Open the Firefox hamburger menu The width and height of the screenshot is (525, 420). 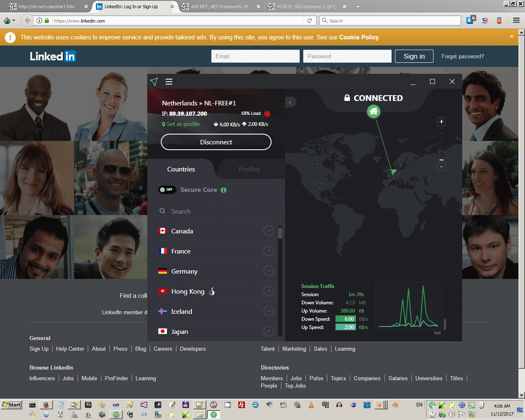(516, 21)
